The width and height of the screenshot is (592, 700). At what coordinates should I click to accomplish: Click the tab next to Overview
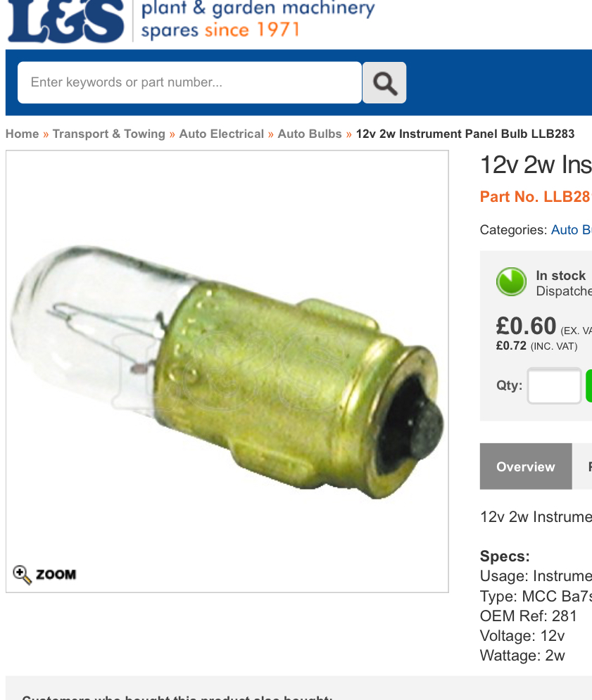tap(583, 466)
